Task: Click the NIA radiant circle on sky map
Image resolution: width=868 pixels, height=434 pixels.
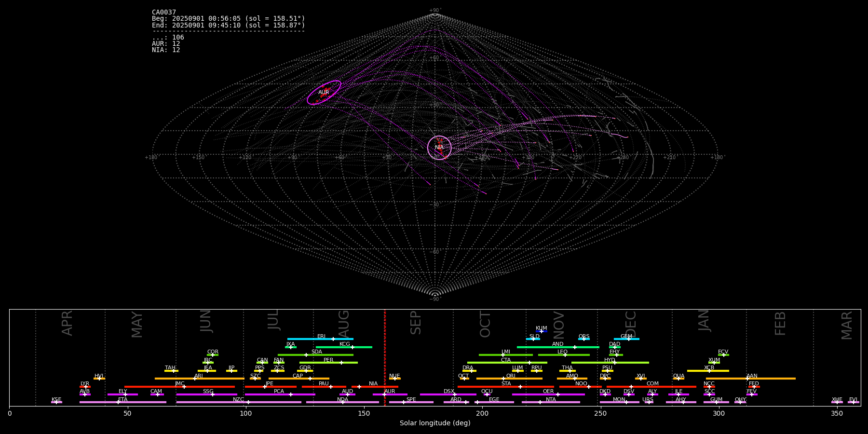Action: [439, 148]
